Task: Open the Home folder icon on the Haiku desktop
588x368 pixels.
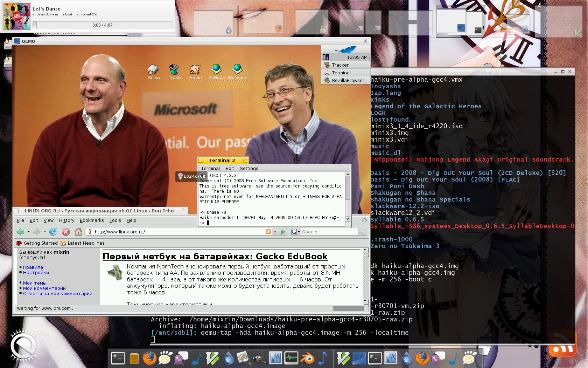Action: tap(195, 69)
